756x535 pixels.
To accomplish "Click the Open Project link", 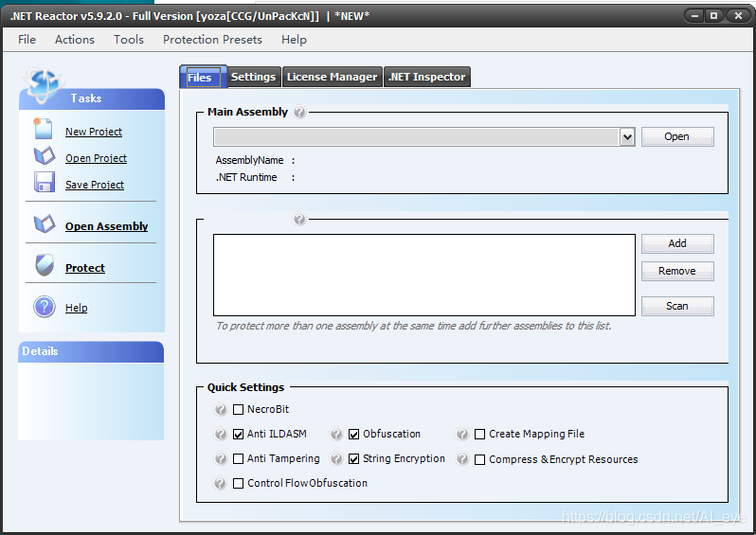I will pos(96,158).
